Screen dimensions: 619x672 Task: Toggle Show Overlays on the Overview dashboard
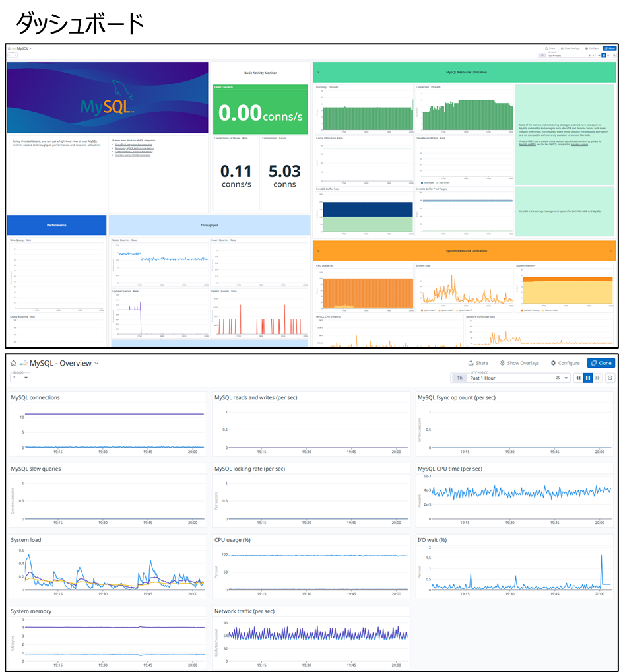click(x=519, y=363)
